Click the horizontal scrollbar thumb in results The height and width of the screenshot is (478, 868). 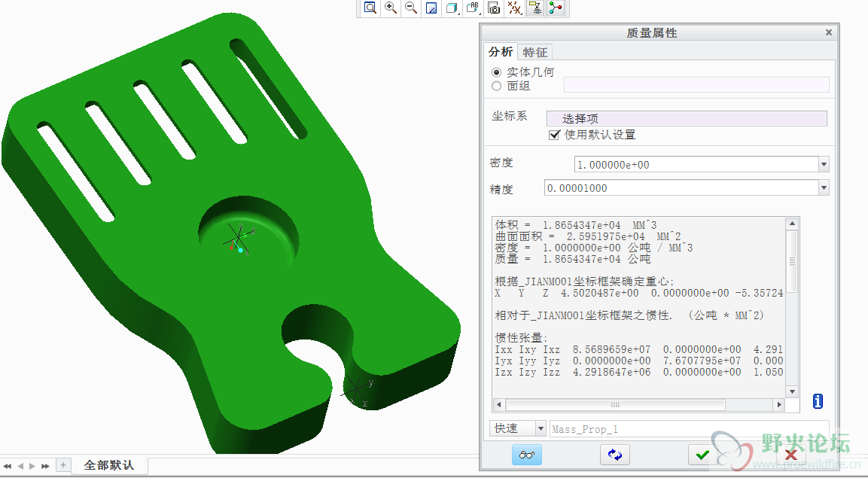615,404
